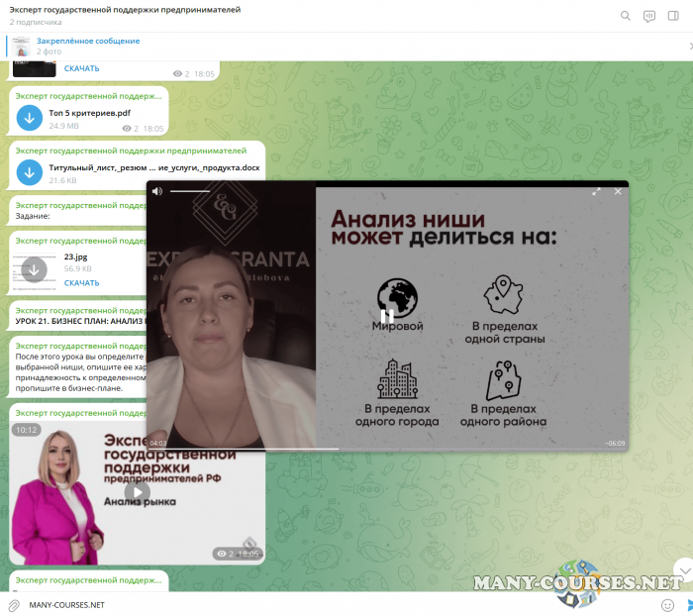
Task: Play the Анализ рынка video thumbnail
Action: (138, 491)
